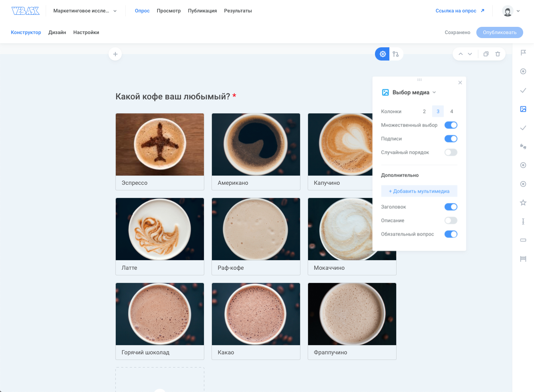Set Колонки to 3

click(438, 111)
